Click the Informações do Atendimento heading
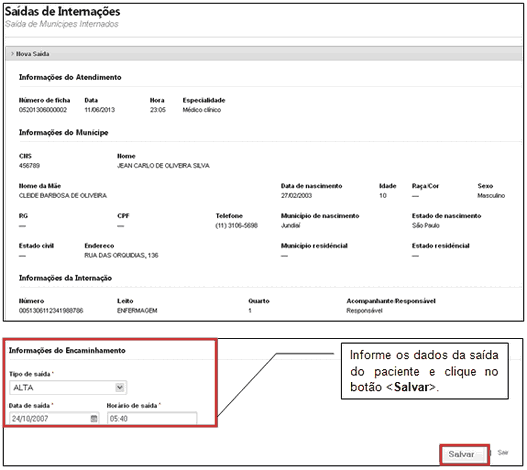Screen dimensions: 527x470 70,77
